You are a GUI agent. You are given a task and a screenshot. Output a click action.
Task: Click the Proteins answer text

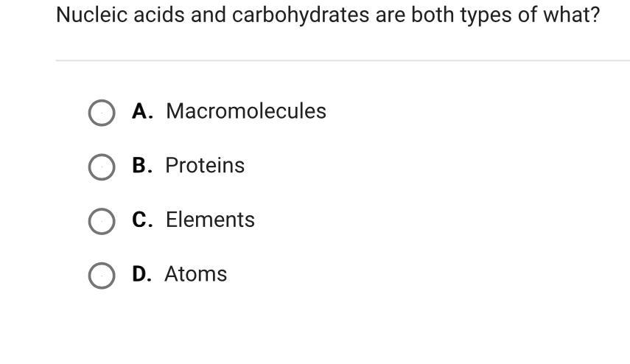tap(205, 166)
